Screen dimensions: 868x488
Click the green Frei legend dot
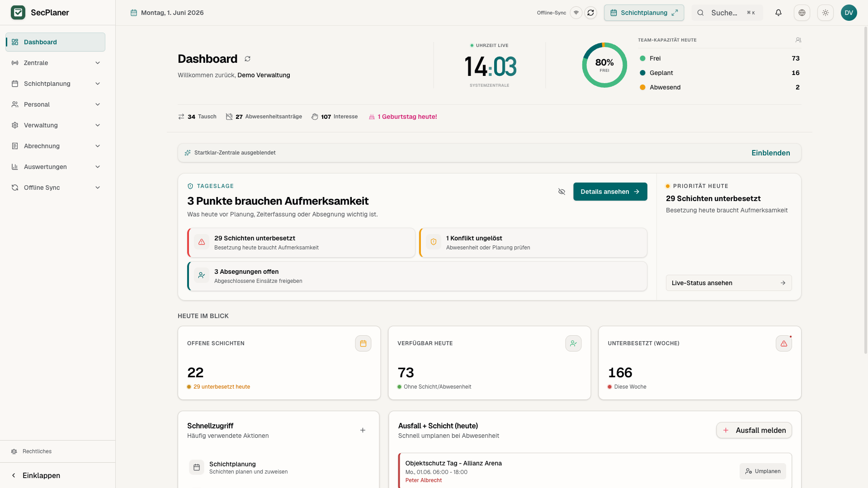pyautogui.click(x=642, y=58)
